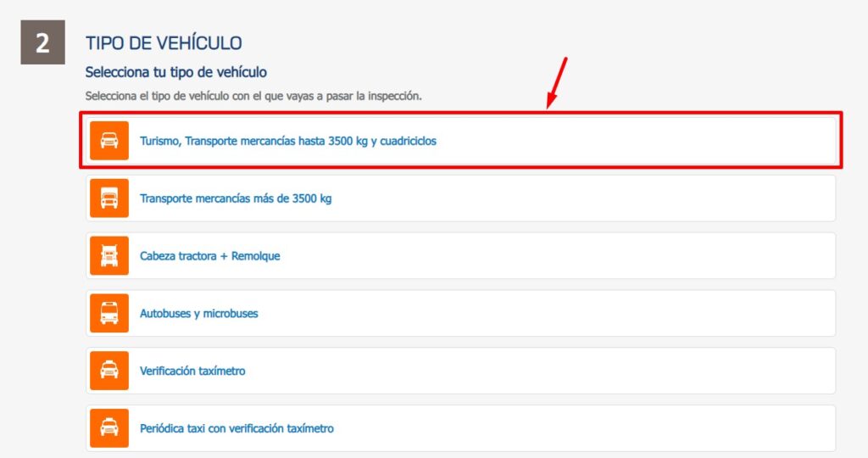Choose Verificación taxímetro option

point(460,371)
